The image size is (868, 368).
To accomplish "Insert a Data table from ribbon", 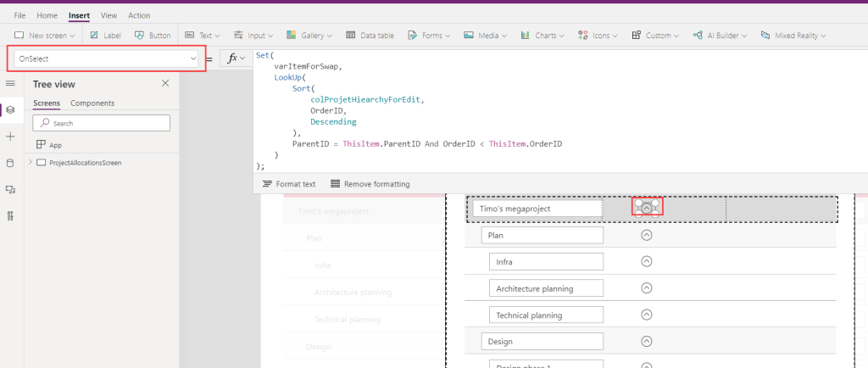I will [370, 36].
